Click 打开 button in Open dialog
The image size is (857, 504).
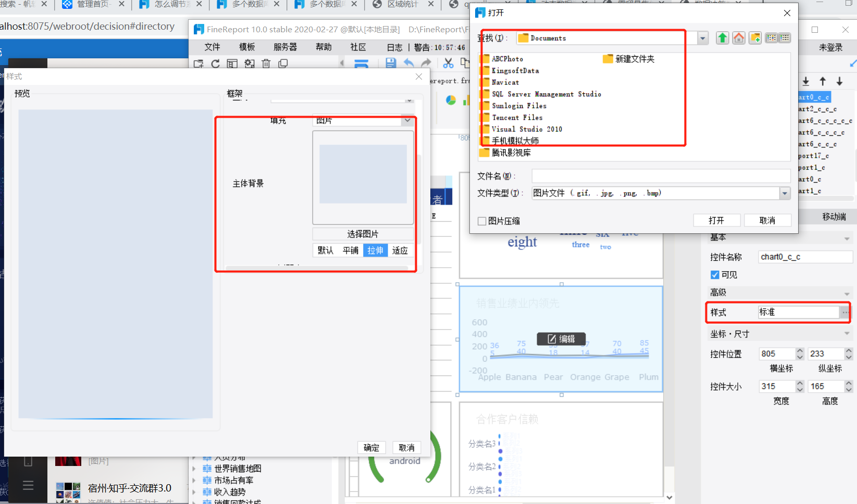coord(717,220)
